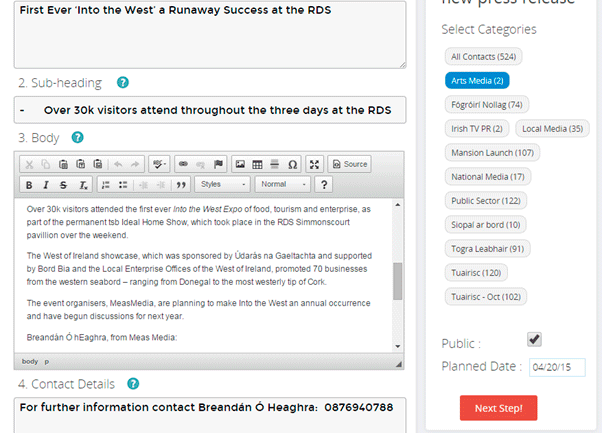Image resolution: width=602 pixels, height=433 pixels.
Task: Select the Arts Media (2) category
Action: [477, 80]
